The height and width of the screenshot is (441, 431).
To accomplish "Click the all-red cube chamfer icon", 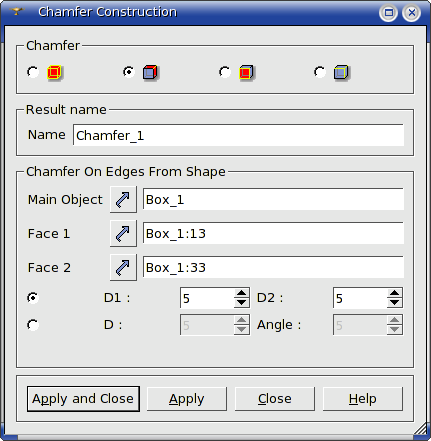I will point(54,72).
